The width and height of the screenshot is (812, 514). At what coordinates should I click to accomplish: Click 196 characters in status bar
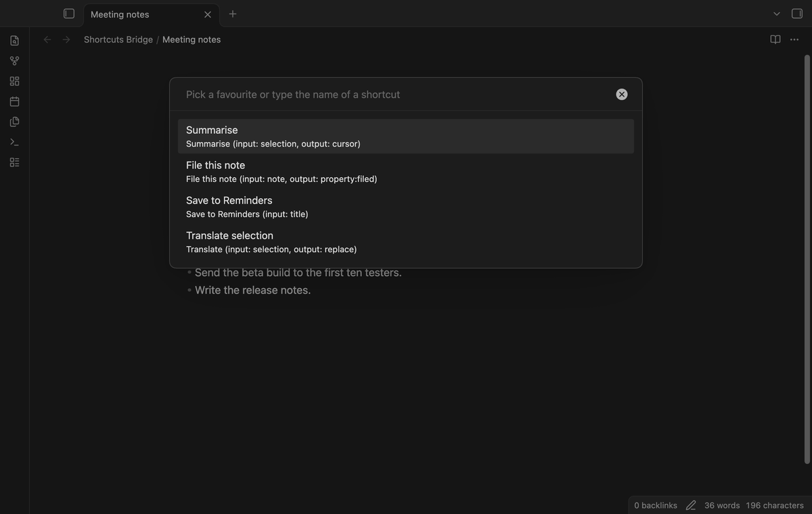[775, 505]
